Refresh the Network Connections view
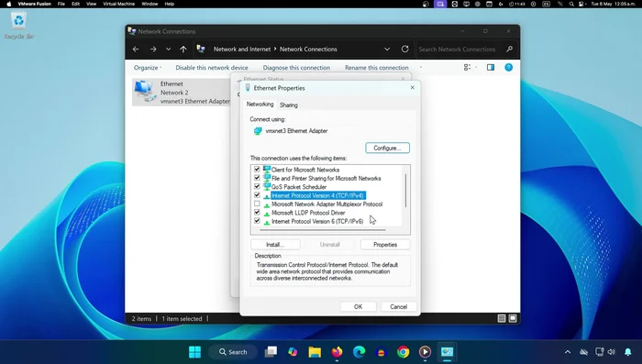 (x=405, y=50)
